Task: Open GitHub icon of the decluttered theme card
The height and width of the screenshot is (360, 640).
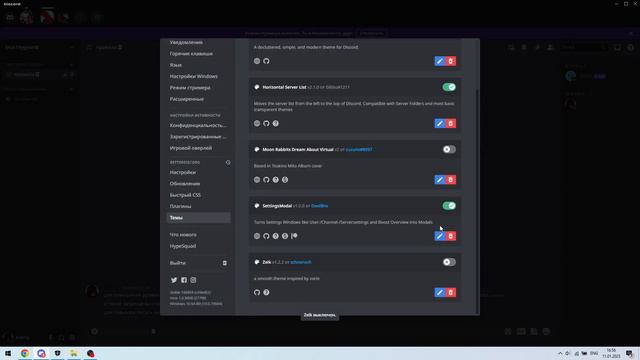Action: (x=266, y=61)
